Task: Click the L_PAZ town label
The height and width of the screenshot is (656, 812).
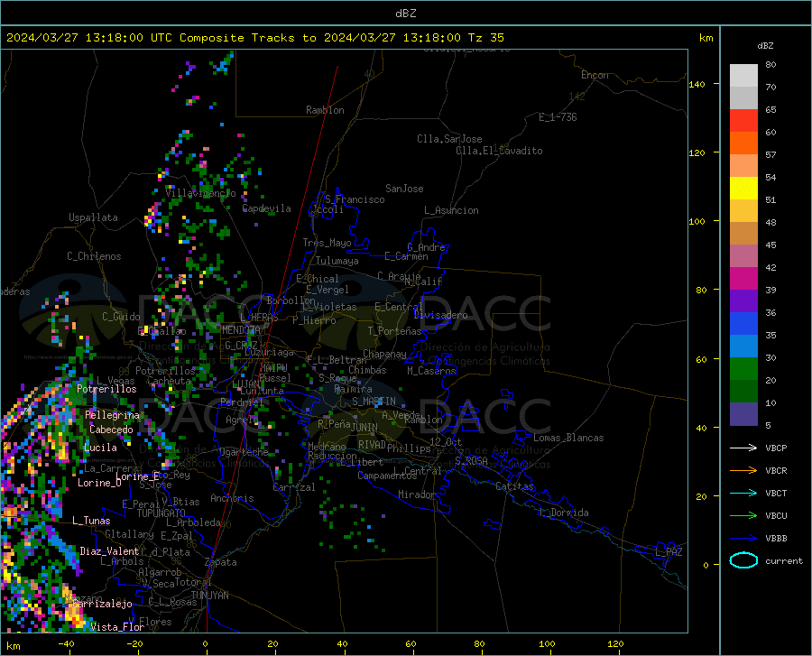Action: [x=669, y=552]
